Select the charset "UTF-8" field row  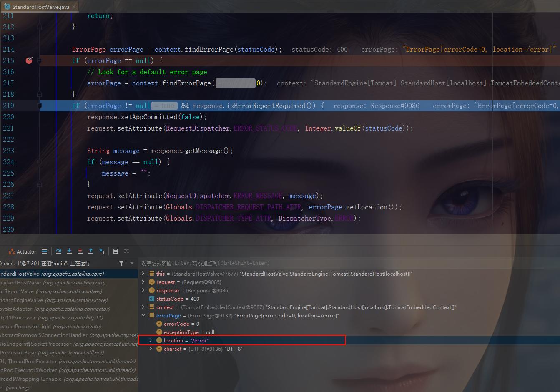pos(349,349)
